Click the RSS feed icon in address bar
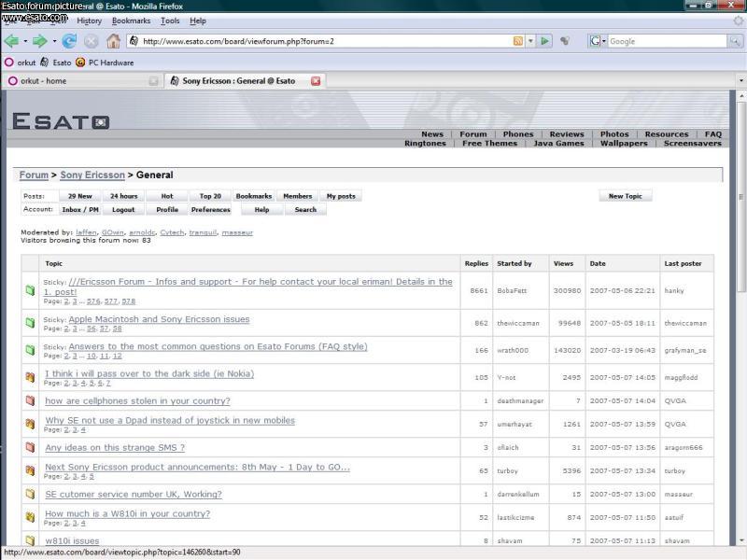Screen dimensions: 747x560 coord(518,41)
